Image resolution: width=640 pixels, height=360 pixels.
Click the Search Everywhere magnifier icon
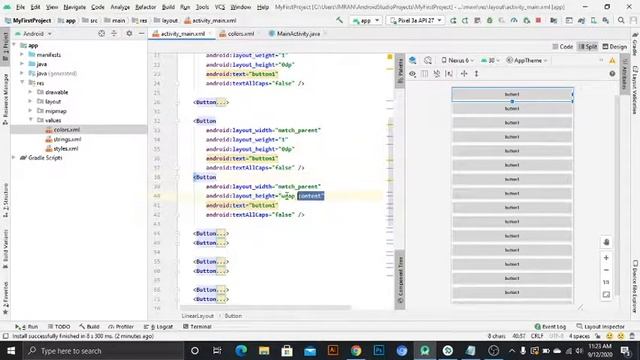click(x=621, y=20)
